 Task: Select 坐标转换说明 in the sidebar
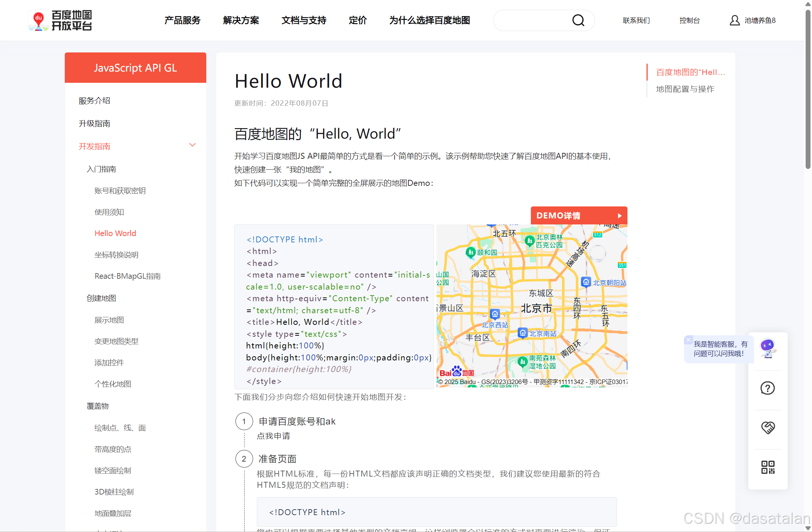[x=116, y=255]
